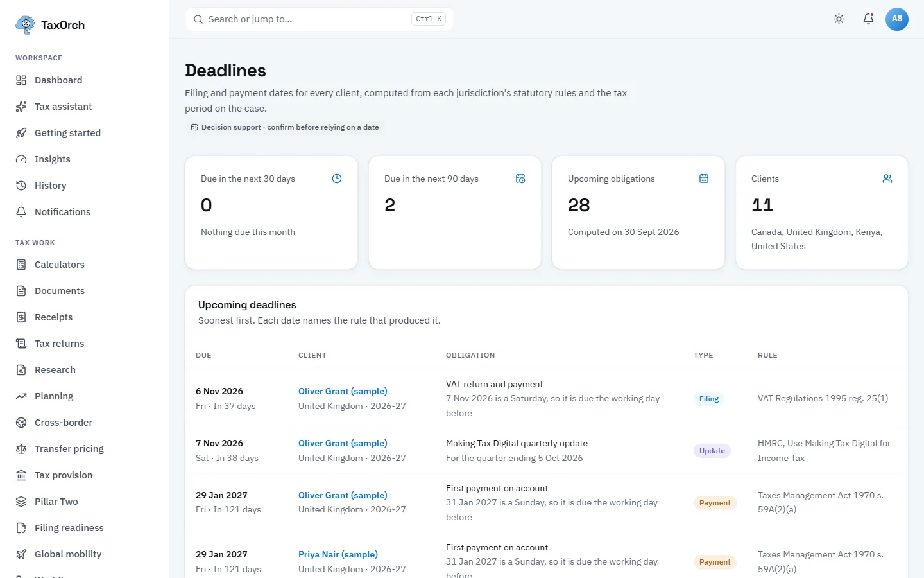Click the Tax provision bank icon
This screenshot has height=578, width=924.
pos(21,475)
